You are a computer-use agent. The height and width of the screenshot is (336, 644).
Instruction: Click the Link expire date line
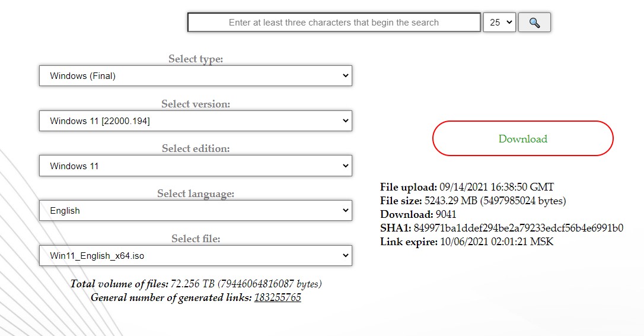(x=466, y=242)
